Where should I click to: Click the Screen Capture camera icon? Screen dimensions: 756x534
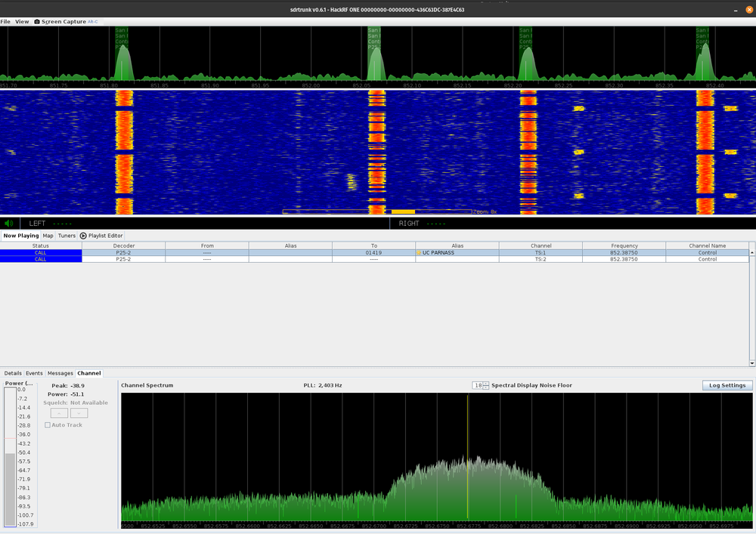37,22
